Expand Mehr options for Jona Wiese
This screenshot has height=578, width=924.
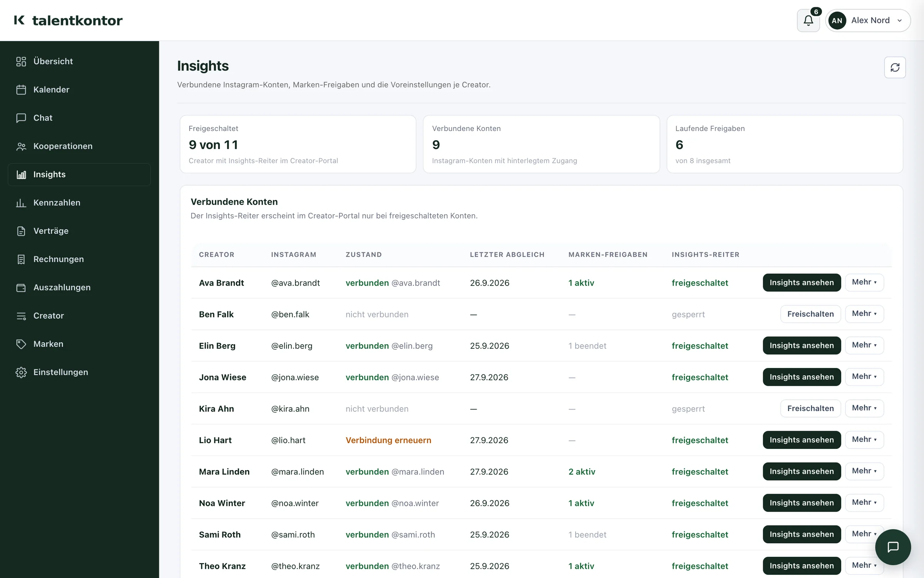click(864, 377)
